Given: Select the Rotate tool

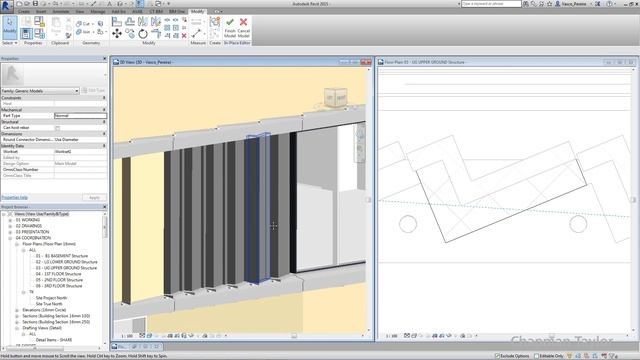Looking at the screenshot, I should 143,34.
